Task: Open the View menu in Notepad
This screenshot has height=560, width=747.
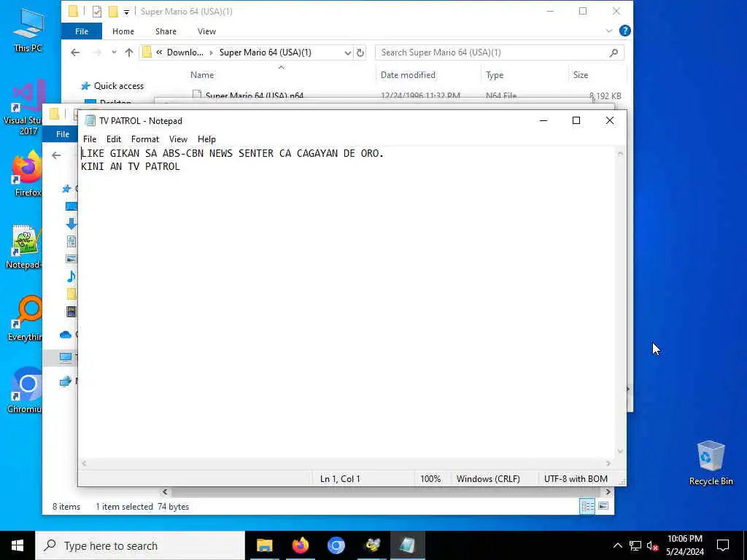Action: 178,139
